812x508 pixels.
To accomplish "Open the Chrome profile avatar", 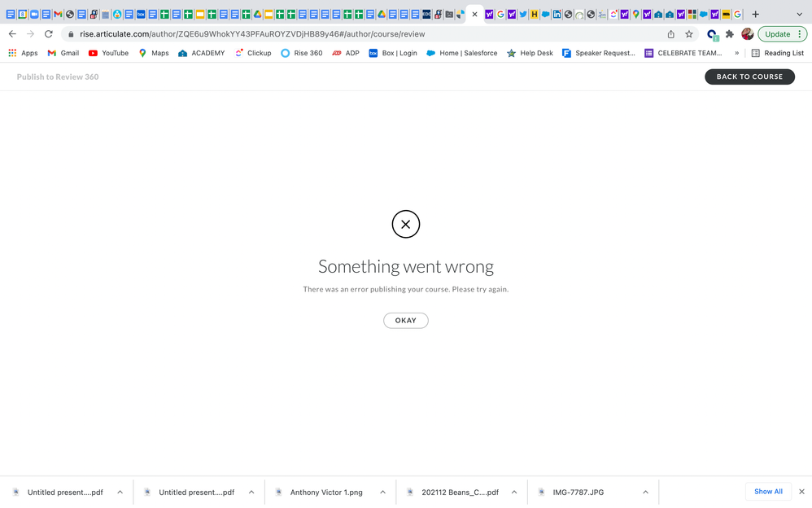I will 747,34.
